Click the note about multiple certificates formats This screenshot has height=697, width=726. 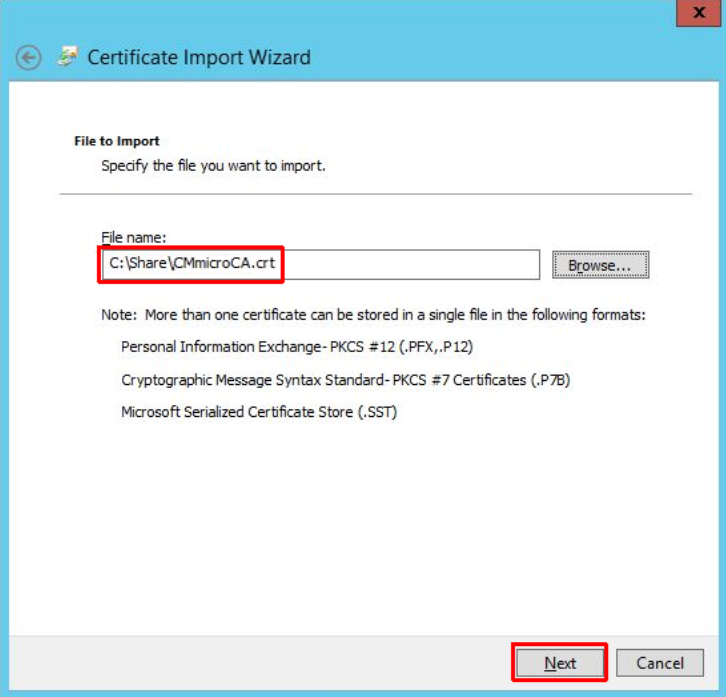click(373, 315)
